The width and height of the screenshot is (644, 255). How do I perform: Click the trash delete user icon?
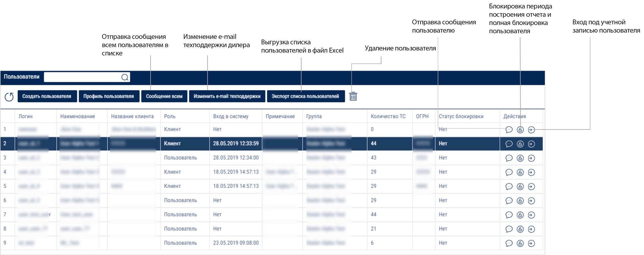coord(353,96)
